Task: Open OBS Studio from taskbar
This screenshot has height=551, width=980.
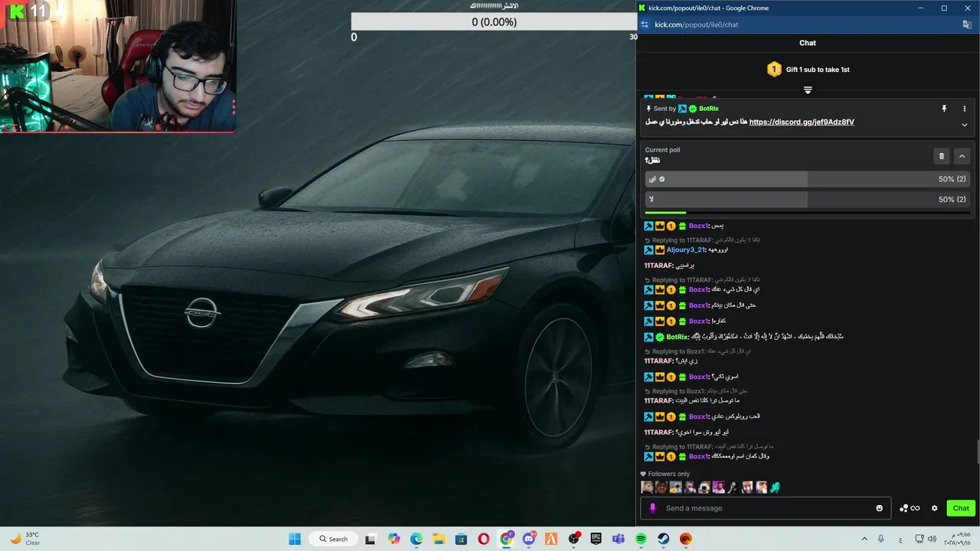Action: tap(573, 539)
